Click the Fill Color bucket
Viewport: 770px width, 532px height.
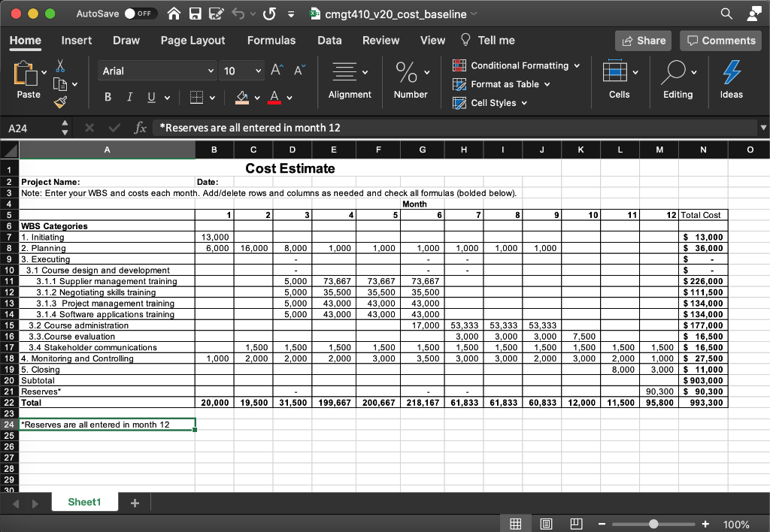[x=241, y=97]
